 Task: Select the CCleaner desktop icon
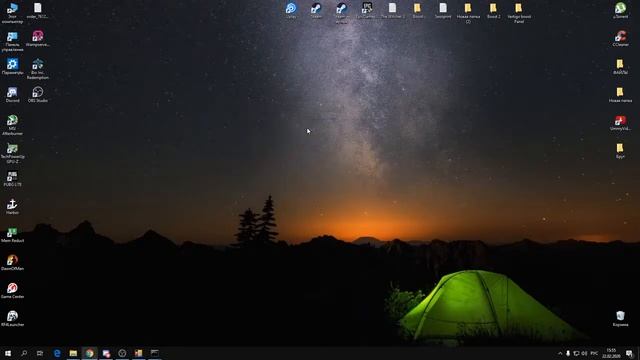click(x=620, y=38)
